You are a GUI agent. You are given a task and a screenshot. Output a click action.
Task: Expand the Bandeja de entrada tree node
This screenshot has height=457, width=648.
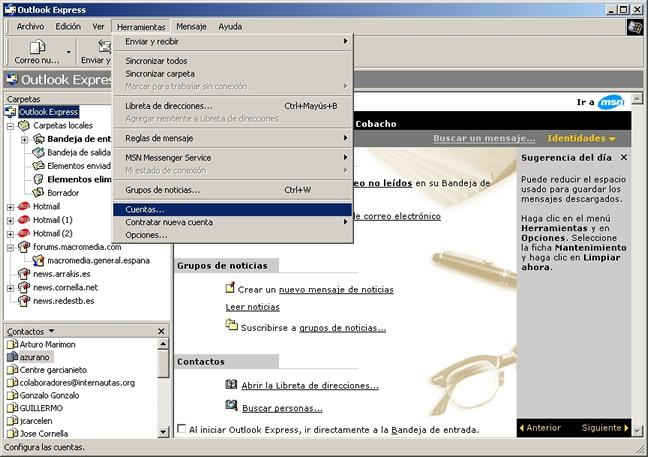pyautogui.click(x=24, y=140)
